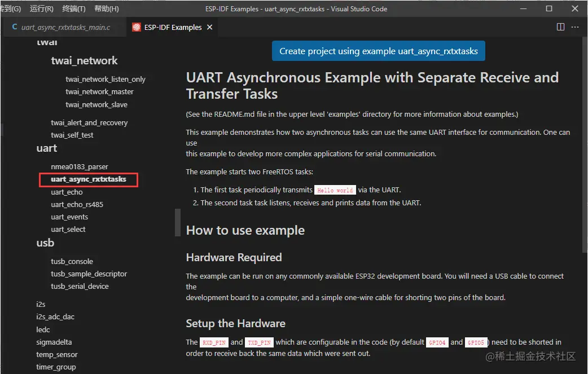Open the i2s example

pyautogui.click(x=41, y=304)
